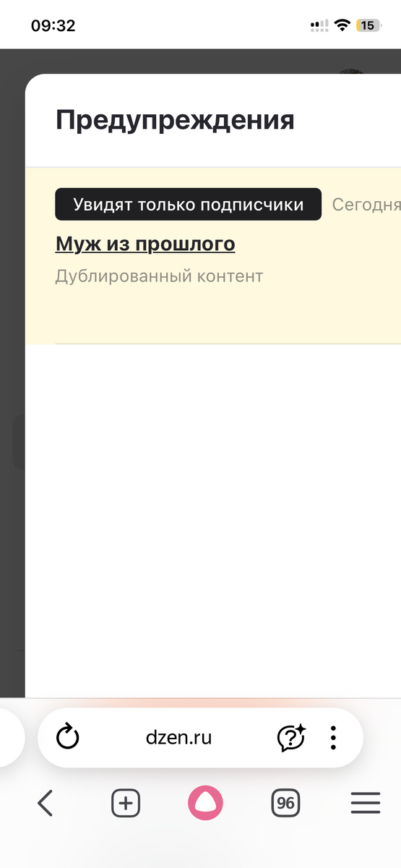Tap the "Увидят только подписчики" badge
The image size is (401, 868).
tap(188, 205)
